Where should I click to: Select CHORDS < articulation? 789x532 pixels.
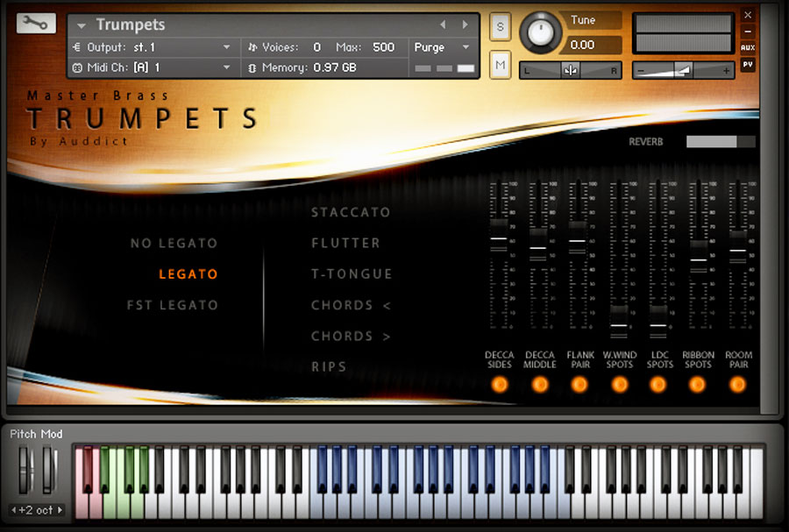point(351,305)
